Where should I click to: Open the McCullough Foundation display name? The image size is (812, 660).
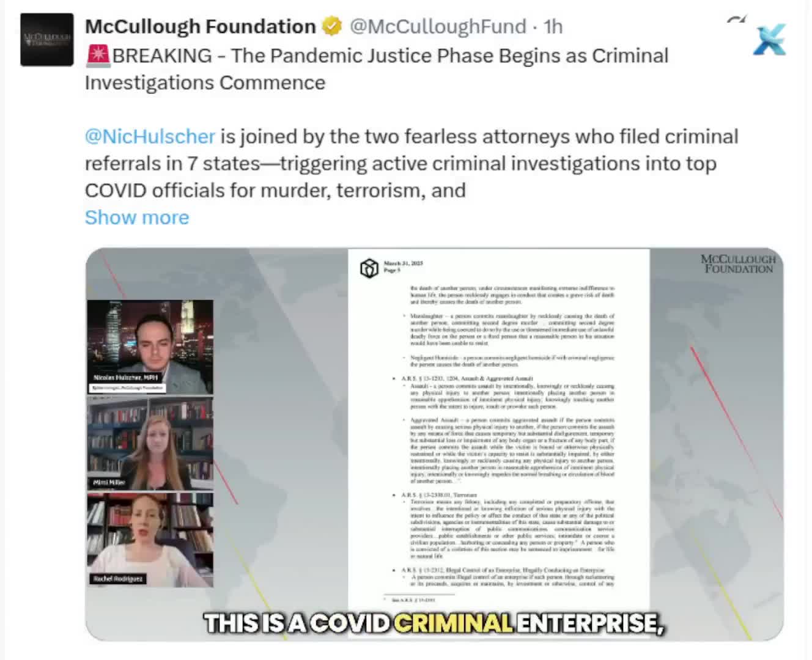201,26
